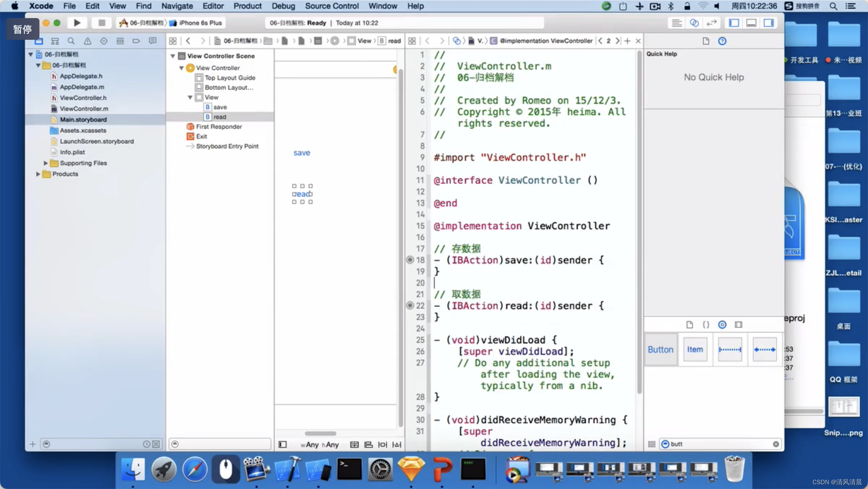Screen dimensions: 868x489
Task: Open the Report navigator
Action: (153, 41)
